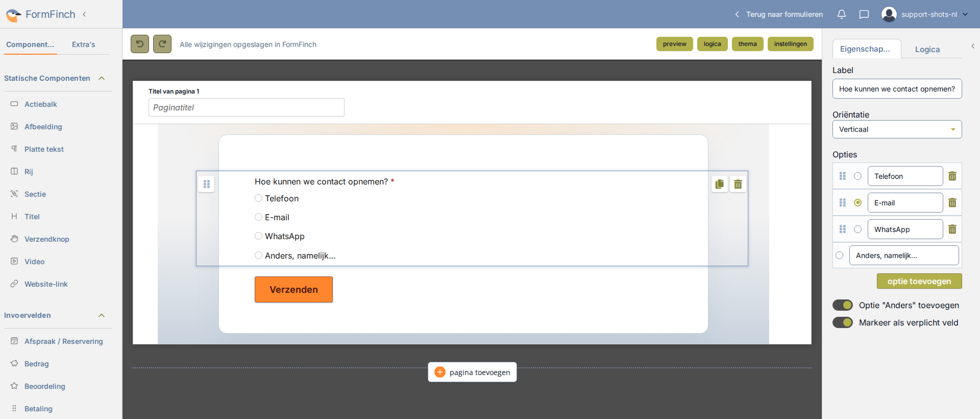Click the undo arrow button

tap(140, 44)
